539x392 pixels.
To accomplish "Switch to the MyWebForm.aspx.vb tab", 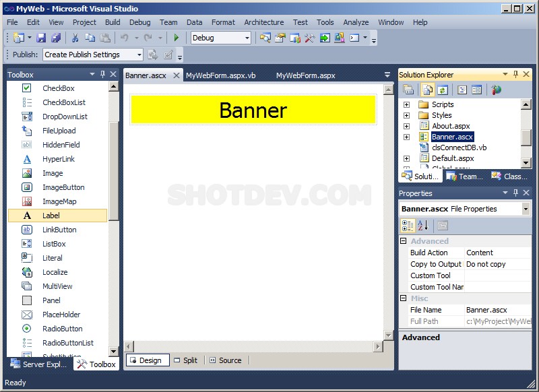I will point(220,75).
